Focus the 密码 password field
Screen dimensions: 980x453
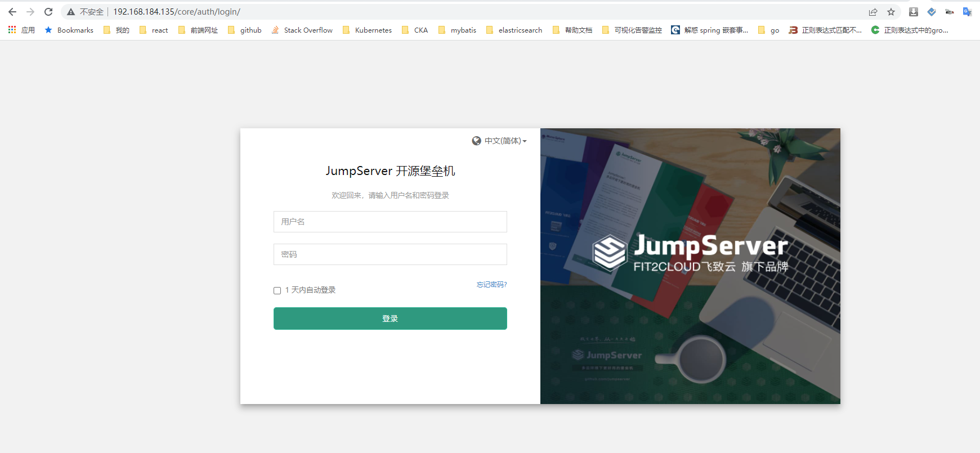[390, 254]
